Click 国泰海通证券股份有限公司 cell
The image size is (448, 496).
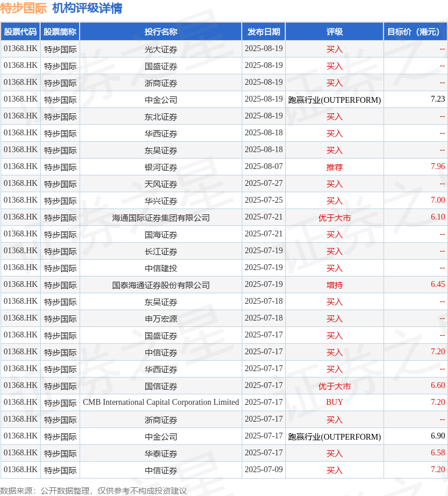pos(161,285)
